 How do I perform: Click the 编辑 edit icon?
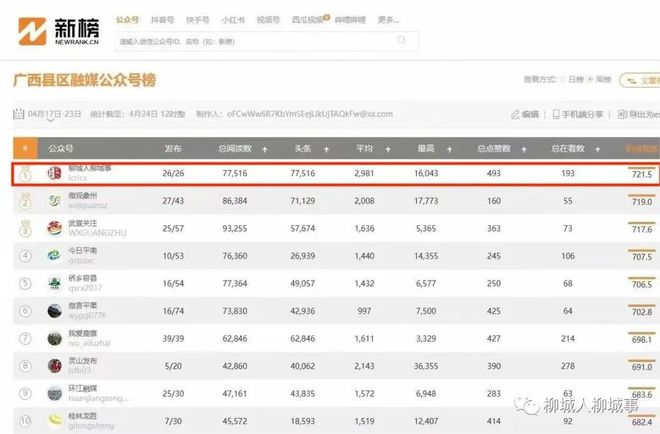tap(515, 114)
